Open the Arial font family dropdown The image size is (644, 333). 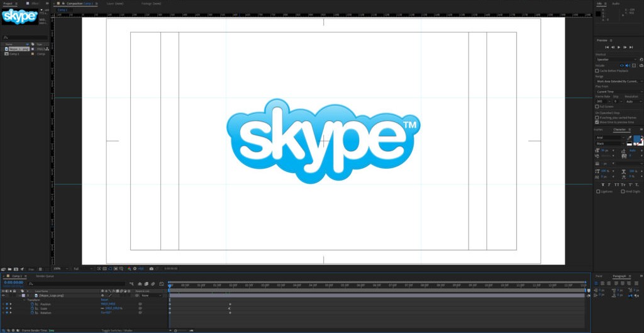[610, 138]
